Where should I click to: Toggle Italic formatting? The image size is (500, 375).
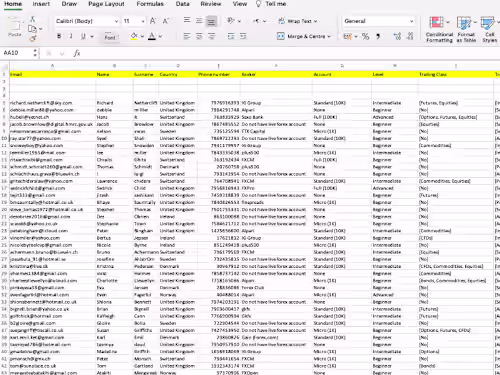click(71, 36)
